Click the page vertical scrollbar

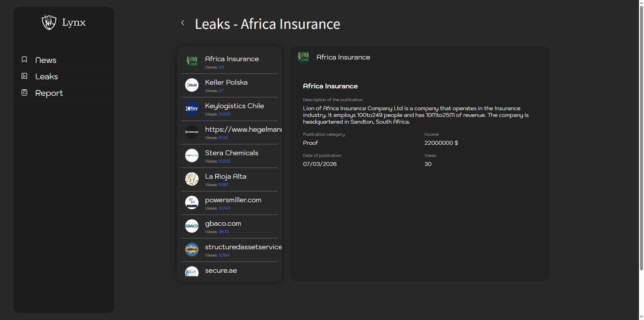641,134
